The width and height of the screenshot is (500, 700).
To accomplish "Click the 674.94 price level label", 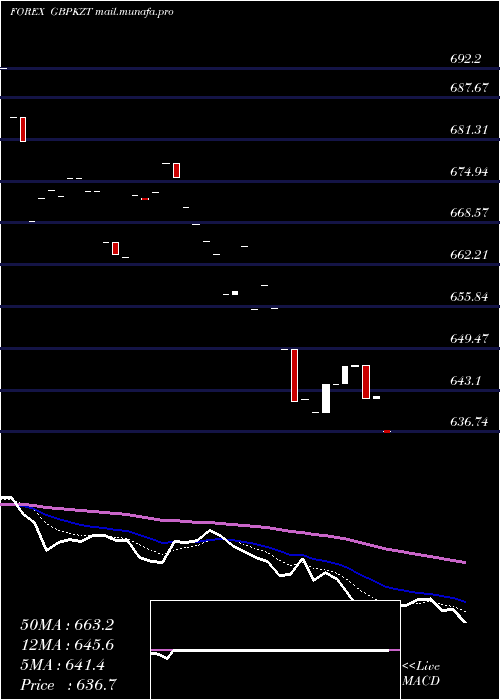I will (469, 171).
